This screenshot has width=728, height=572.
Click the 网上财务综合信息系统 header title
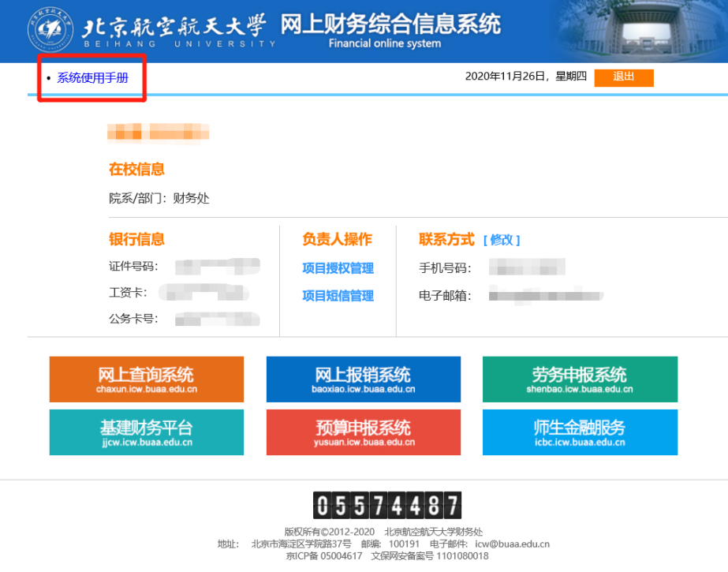click(390, 24)
